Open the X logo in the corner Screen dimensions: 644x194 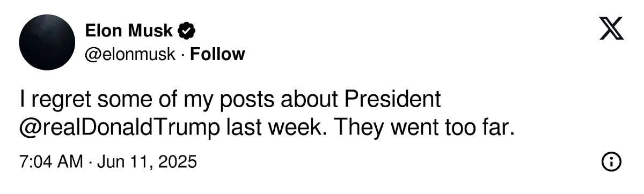(x=611, y=28)
